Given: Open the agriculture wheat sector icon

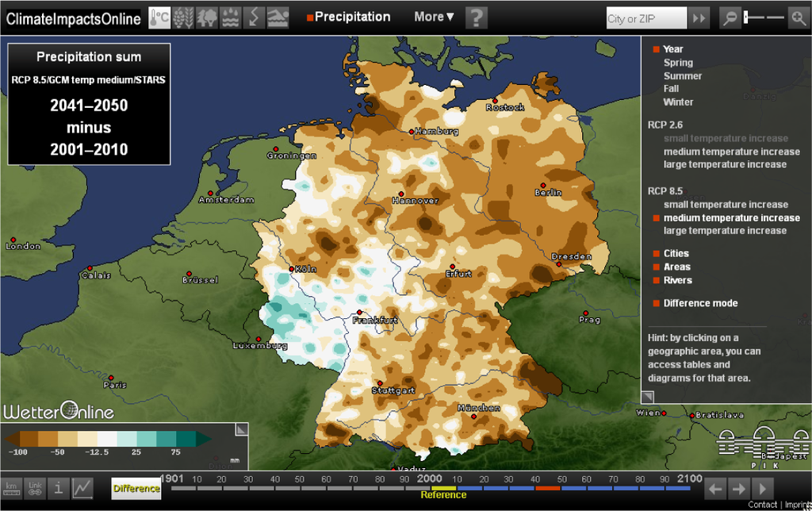Looking at the screenshot, I should coord(183,17).
